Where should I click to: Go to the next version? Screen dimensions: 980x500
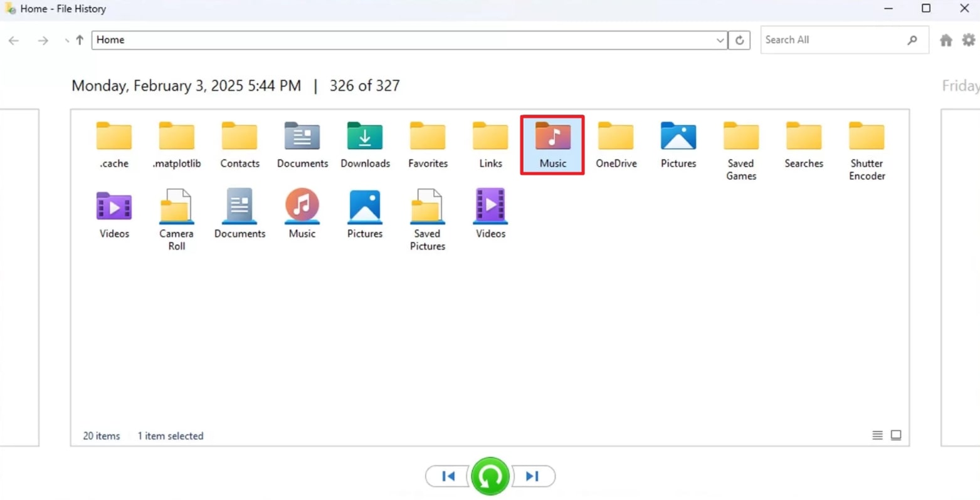click(x=533, y=476)
